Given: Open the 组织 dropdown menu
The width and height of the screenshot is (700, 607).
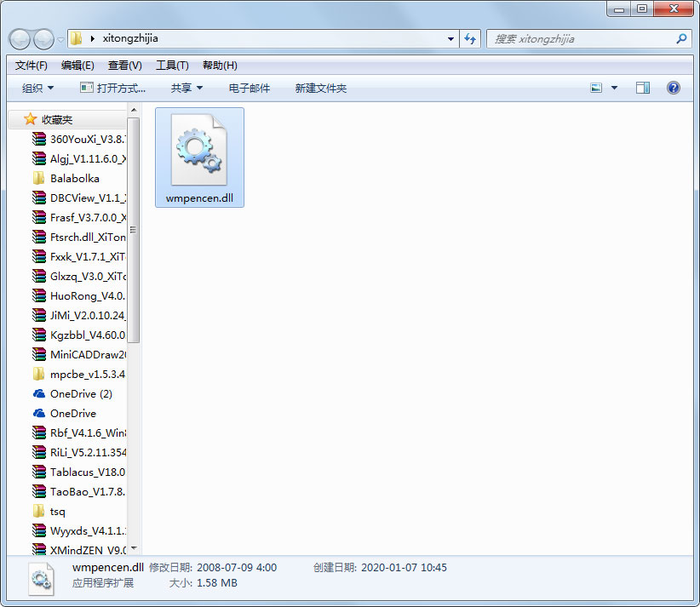Looking at the screenshot, I should (x=35, y=87).
